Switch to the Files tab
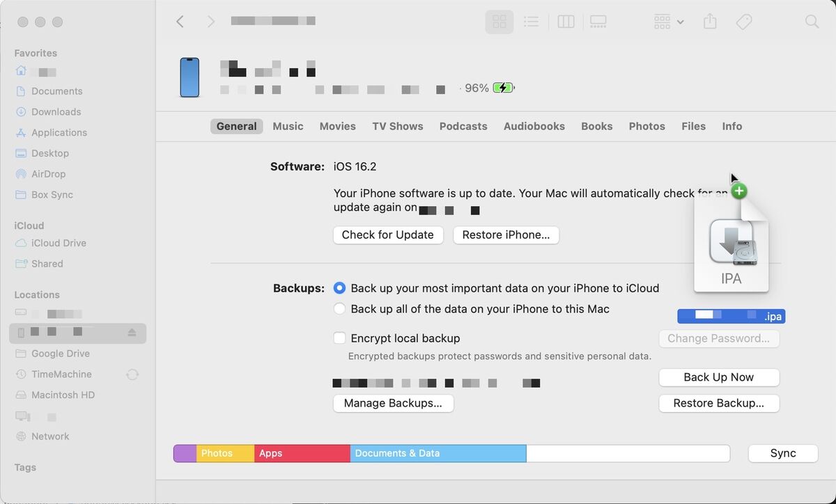The width and height of the screenshot is (836, 504). click(x=693, y=126)
